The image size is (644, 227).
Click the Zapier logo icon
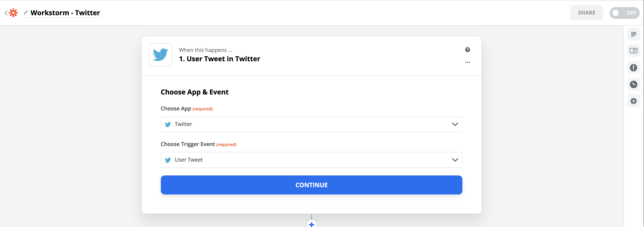point(13,13)
